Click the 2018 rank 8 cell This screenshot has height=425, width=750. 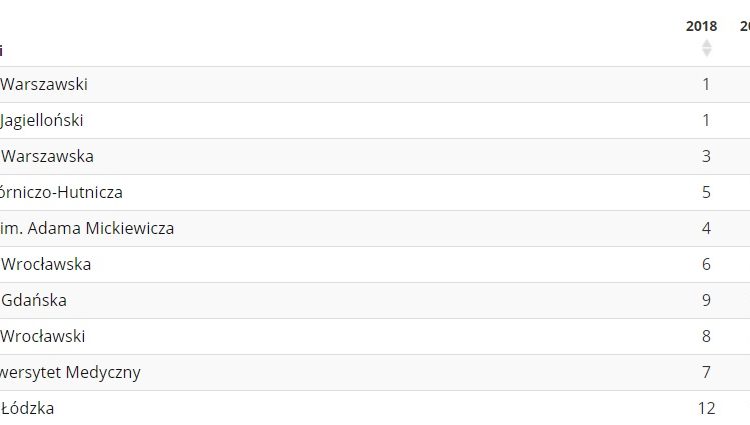click(706, 336)
